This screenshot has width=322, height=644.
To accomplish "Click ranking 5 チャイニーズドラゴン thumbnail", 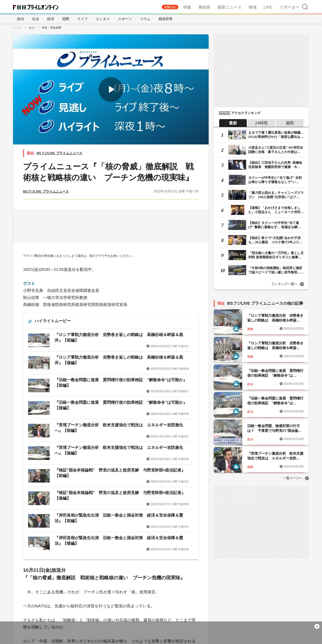I will point(237,195).
